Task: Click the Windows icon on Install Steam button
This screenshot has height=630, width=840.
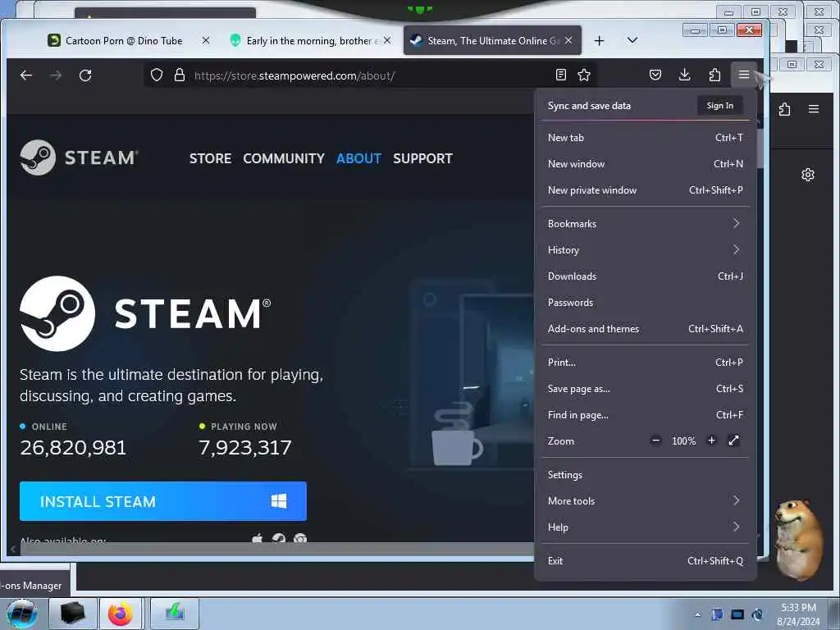Action: (x=279, y=501)
